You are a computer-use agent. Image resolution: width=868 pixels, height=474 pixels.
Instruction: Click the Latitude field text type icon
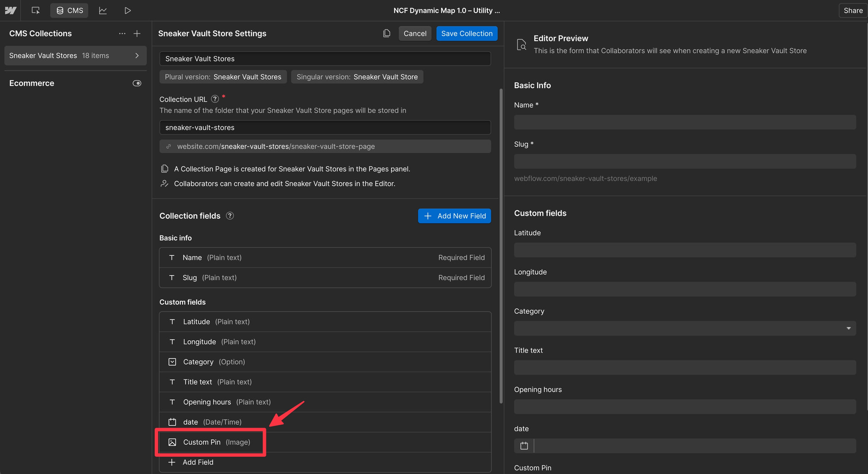[172, 322]
